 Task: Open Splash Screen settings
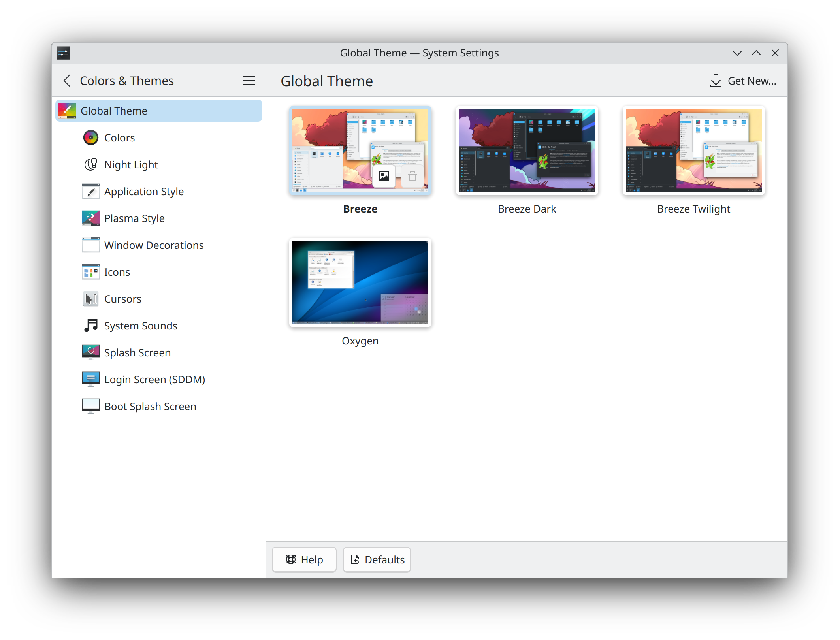pos(159,352)
